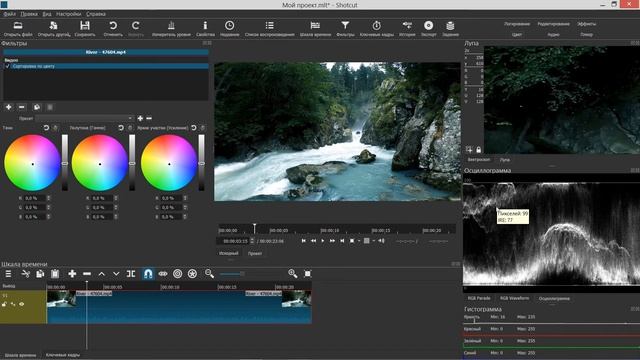This screenshot has width=640, height=360.
Task: Click the timeline zoom slider
Action: [232, 274]
